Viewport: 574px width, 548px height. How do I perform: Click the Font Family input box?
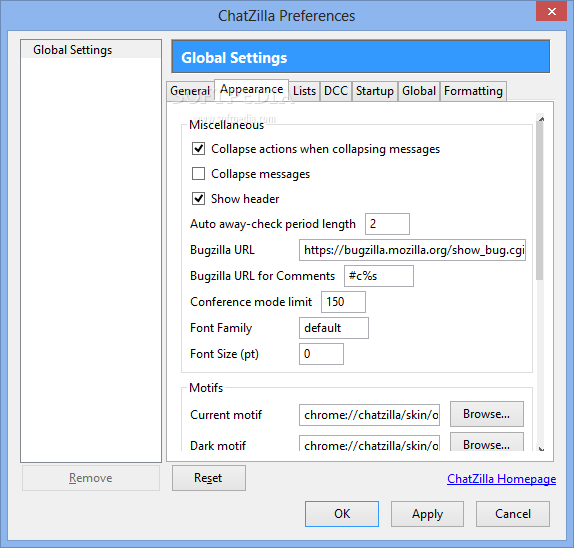coord(334,328)
